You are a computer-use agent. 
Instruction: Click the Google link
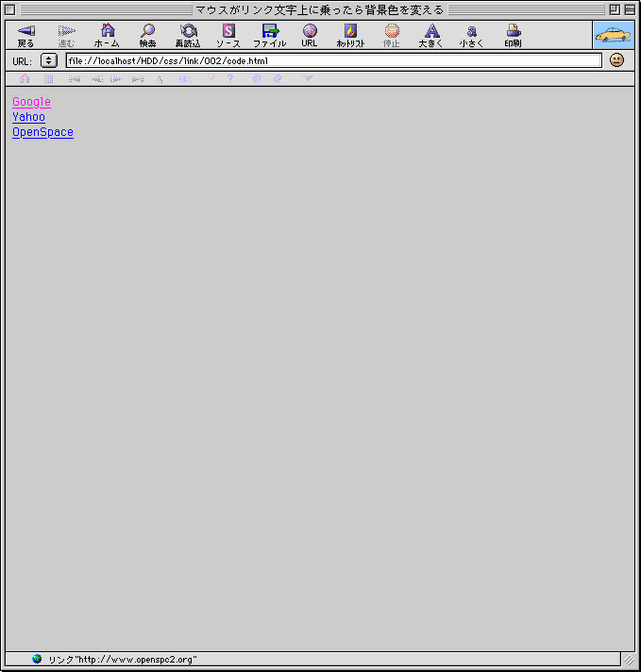click(32, 102)
